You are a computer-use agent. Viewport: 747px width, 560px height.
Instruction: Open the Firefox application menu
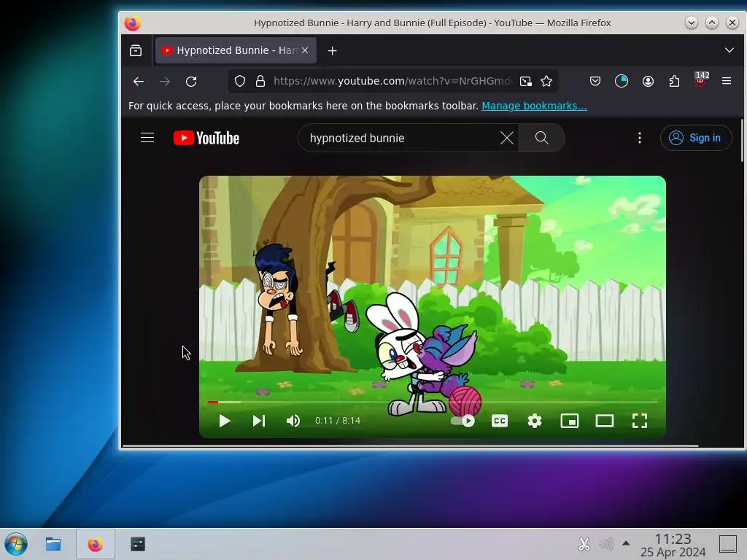[x=727, y=82]
